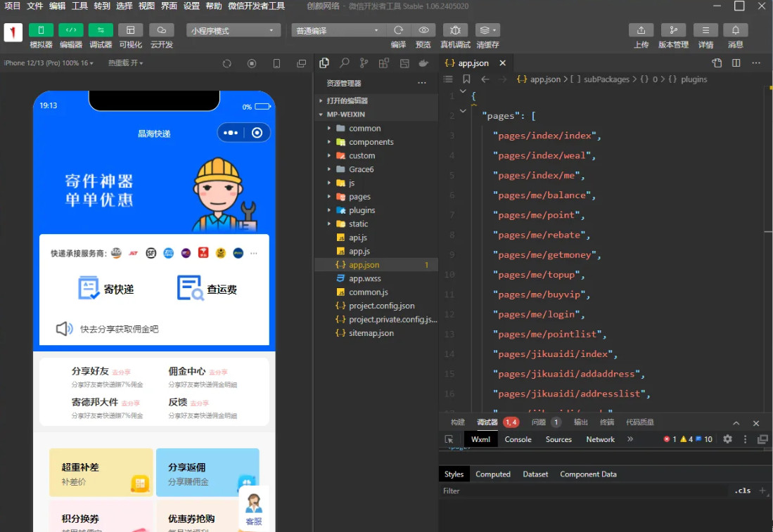Select project.config.json in file tree

tap(381, 306)
